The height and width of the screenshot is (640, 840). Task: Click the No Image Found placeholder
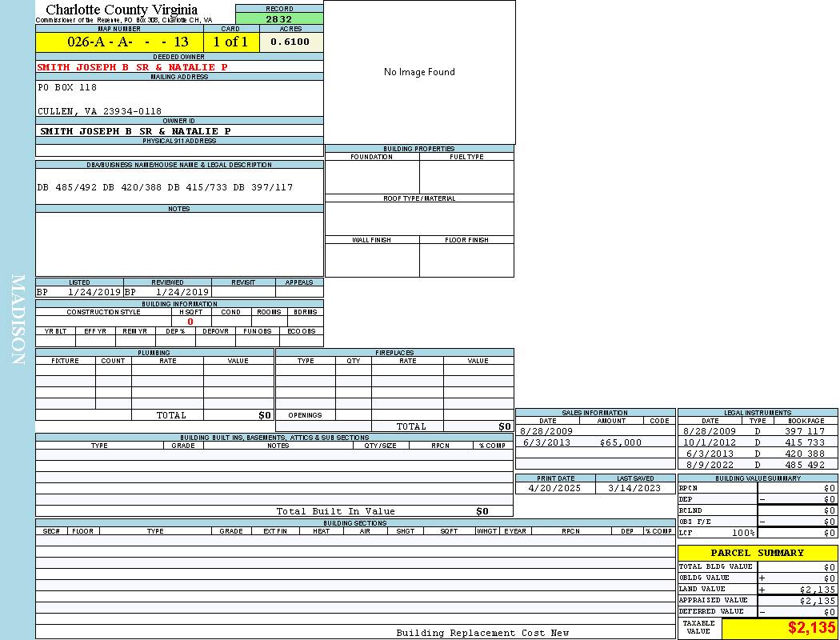(x=419, y=72)
